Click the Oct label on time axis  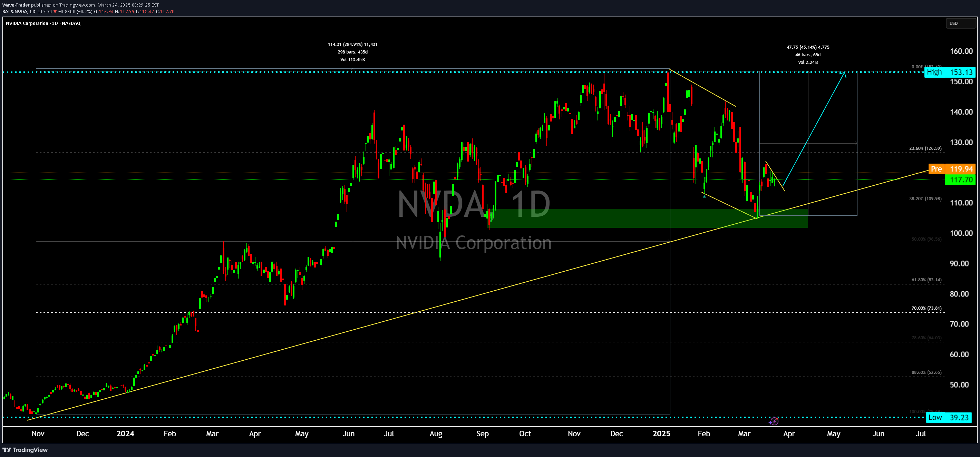[x=525, y=434]
